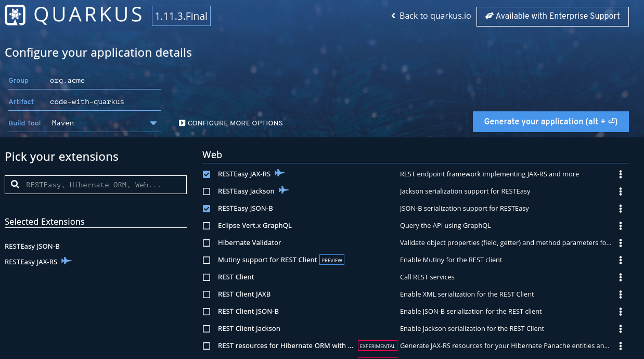Screen dimensions: 644x359
Task: Go back to quarkus.io
Action: click(431, 16)
